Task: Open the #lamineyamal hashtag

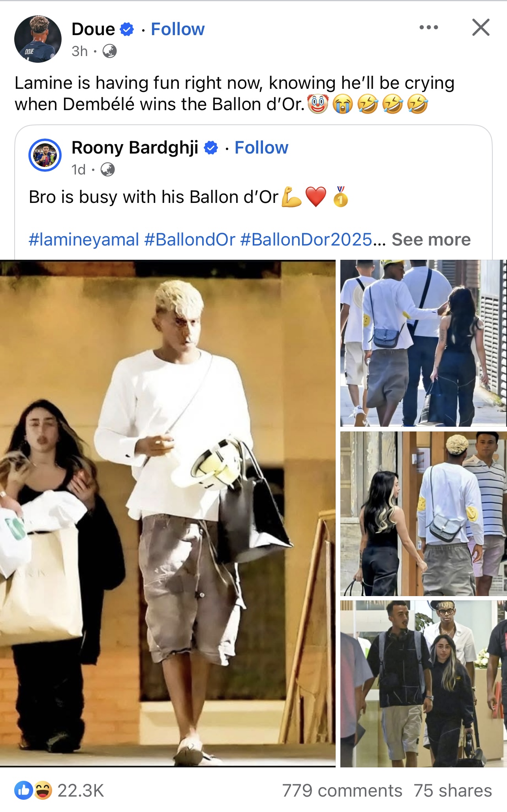Action: 84,240
